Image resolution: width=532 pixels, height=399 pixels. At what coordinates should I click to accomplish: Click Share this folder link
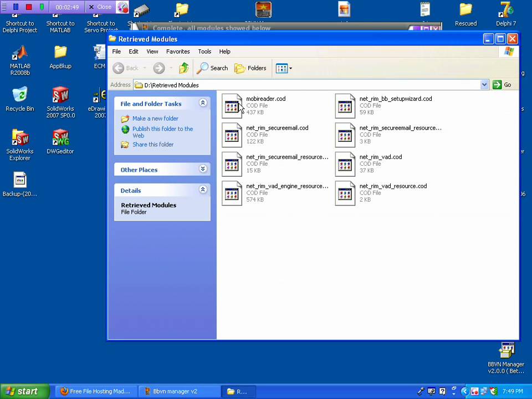tap(153, 145)
